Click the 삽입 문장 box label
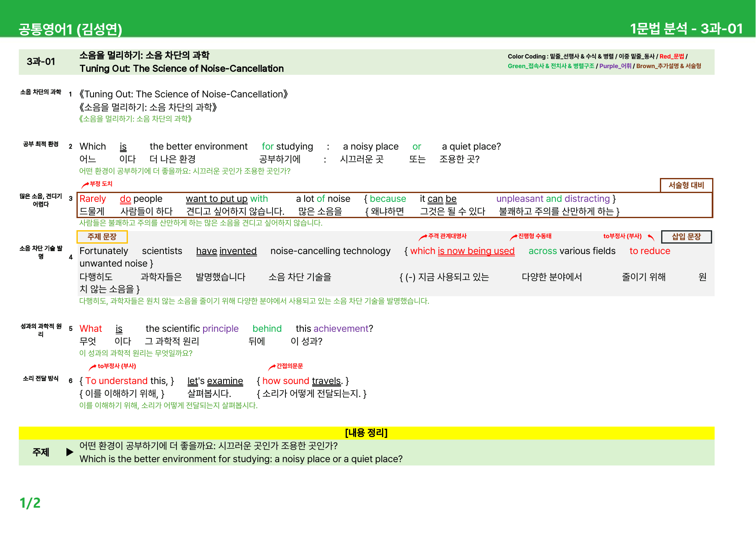The width and height of the screenshot is (756, 534). click(x=686, y=237)
